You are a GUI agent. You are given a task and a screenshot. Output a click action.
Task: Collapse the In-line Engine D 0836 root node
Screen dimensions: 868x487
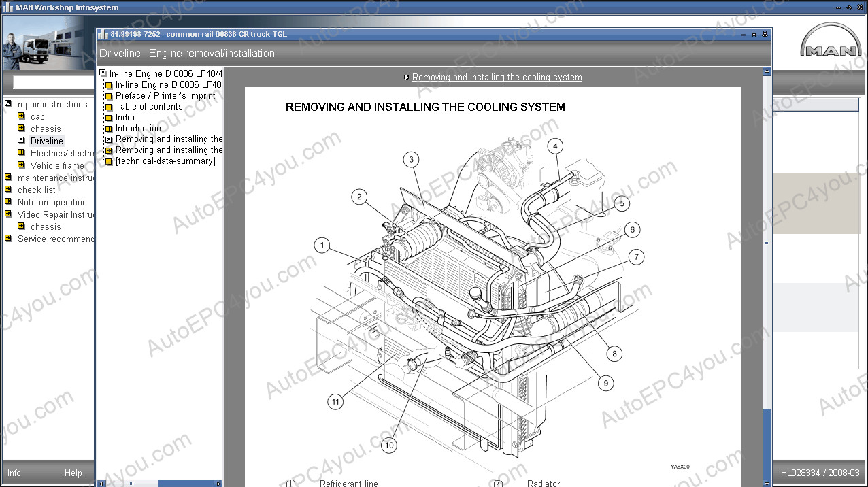[x=103, y=73]
